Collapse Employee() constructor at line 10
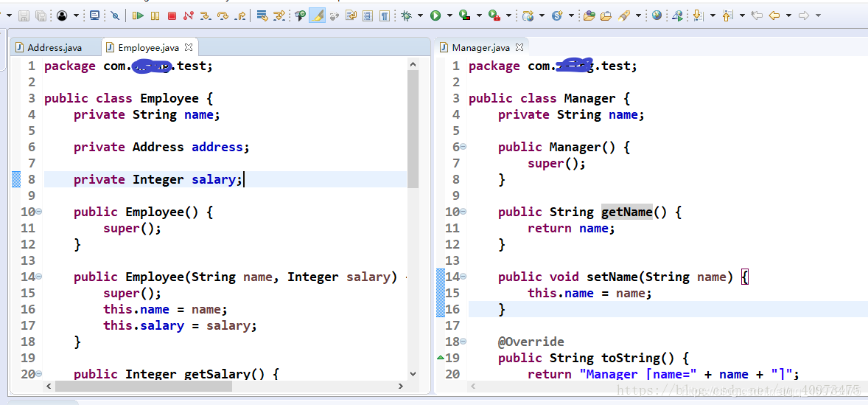Screen dimensions: 868x405 click(x=39, y=212)
